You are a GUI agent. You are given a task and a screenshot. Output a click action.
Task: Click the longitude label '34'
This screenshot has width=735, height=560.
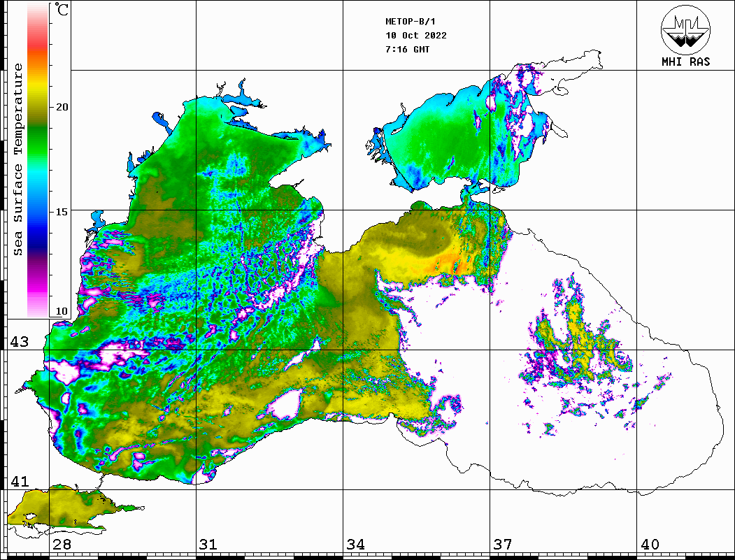355,545
